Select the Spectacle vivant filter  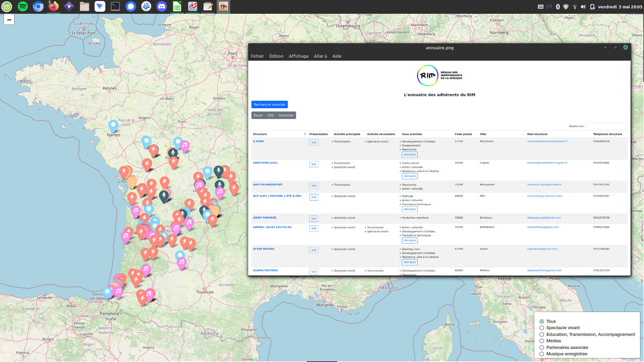(542, 328)
